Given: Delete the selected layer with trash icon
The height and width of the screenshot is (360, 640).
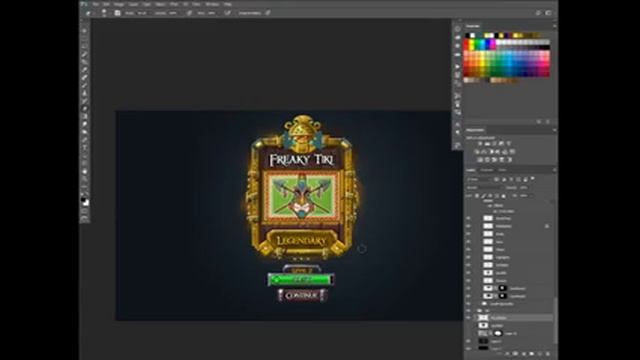Looking at the screenshot, I should (x=547, y=354).
